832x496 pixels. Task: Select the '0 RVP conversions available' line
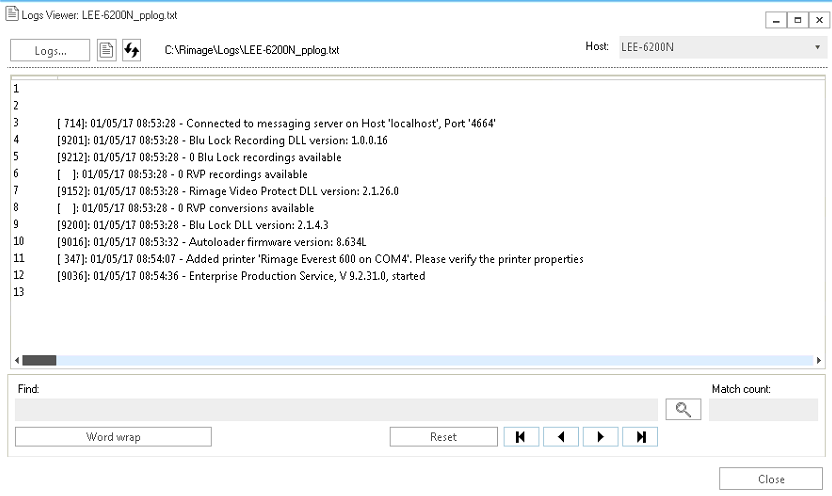pyautogui.click(x=185, y=208)
